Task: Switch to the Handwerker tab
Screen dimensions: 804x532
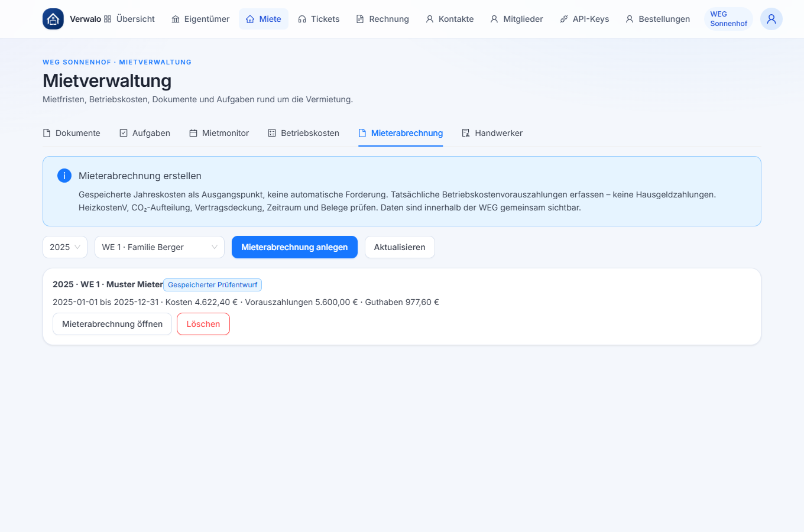Action: pos(492,133)
